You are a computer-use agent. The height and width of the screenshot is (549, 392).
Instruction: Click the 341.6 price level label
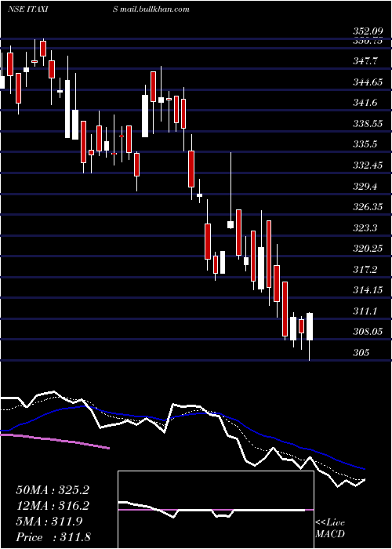coord(365,103)
